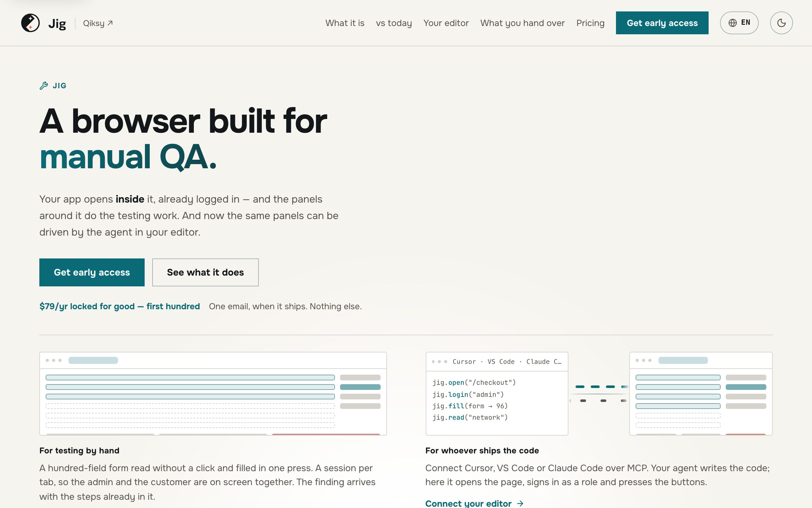
Task: Click Get early access in the header
Action: click(662, 23)
